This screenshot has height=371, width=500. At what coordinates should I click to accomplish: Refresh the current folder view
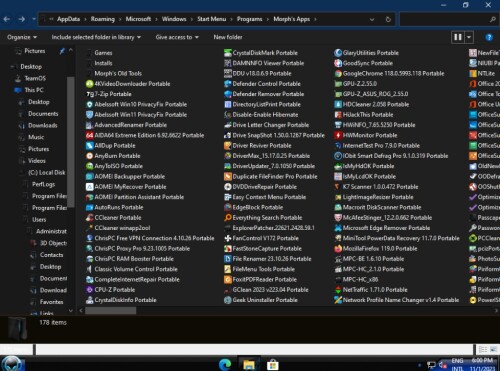tap(388, 19)
